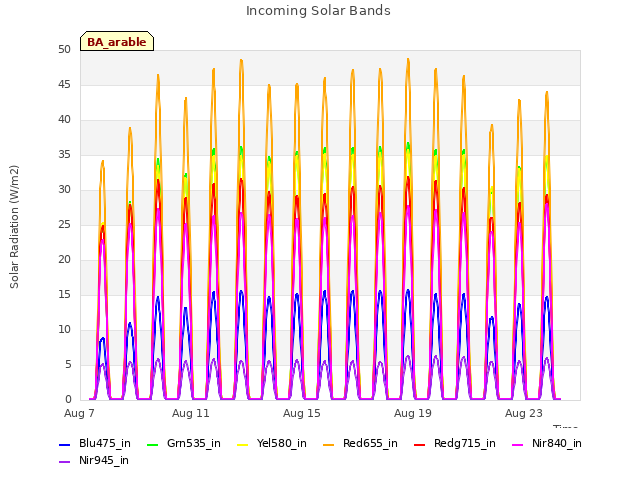Click the yellow Yel580_in legend color marker
640x480 pixels.
(242, 444)
